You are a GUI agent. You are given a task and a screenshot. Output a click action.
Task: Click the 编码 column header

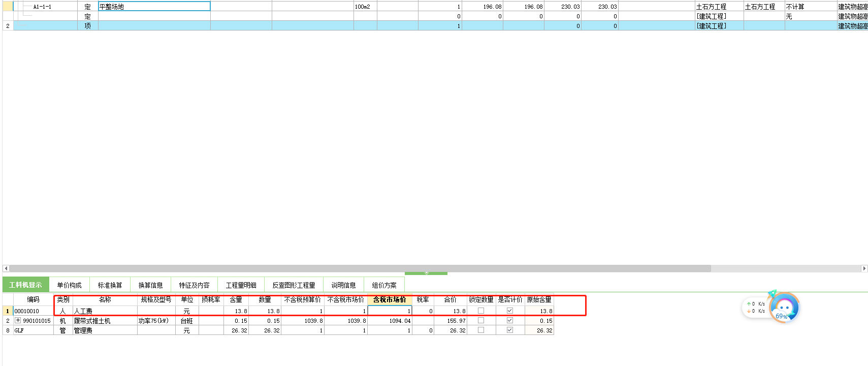pyautogui.click(x=33, y=299)
